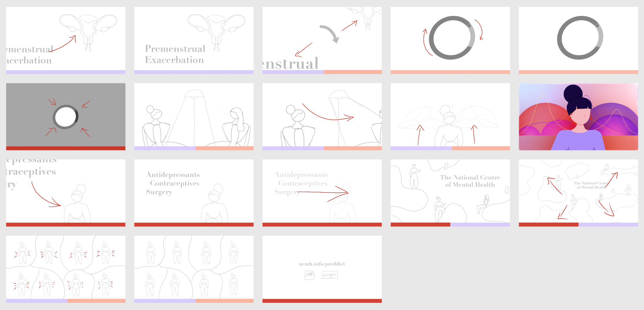
Task: Select the colored woman illustration frame
Action: coord(578,117)
